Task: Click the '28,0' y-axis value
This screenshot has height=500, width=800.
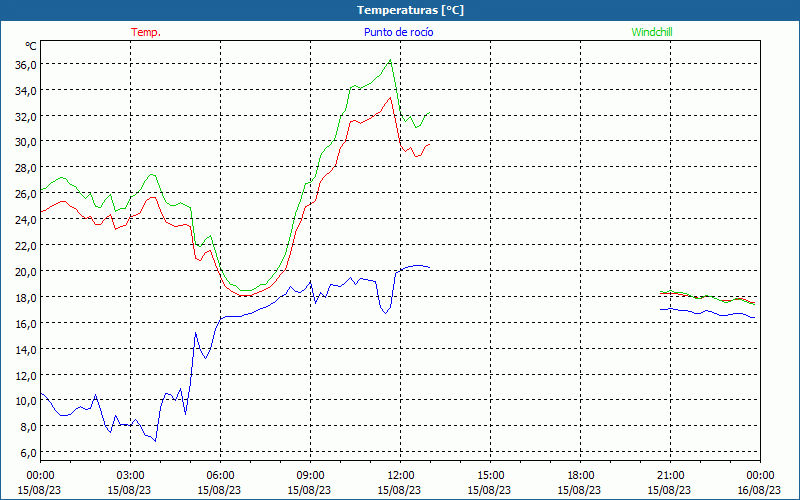Action: (26, 168)
